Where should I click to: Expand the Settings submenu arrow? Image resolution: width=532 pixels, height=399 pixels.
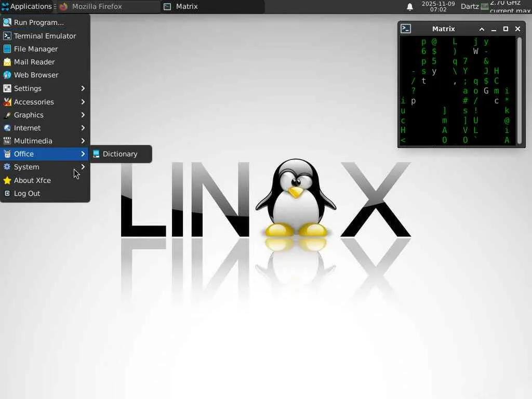click(83, 88)
